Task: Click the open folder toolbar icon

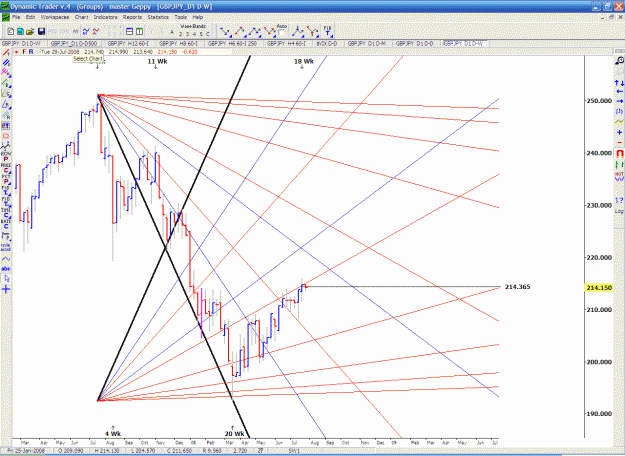Action: (30, 31)
